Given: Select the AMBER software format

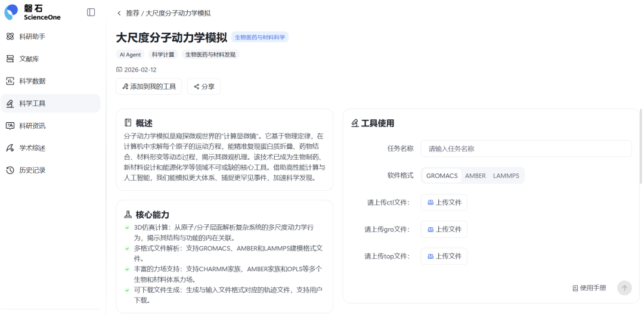Looking at the screenshot, I should click(475, 176).
